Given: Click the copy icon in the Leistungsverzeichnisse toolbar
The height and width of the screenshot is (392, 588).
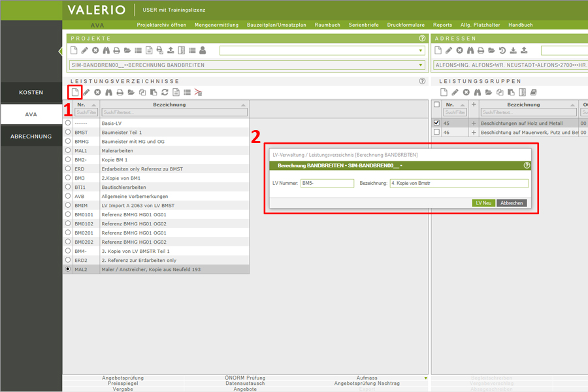Looking at the screenshot, I should point(142,92).
